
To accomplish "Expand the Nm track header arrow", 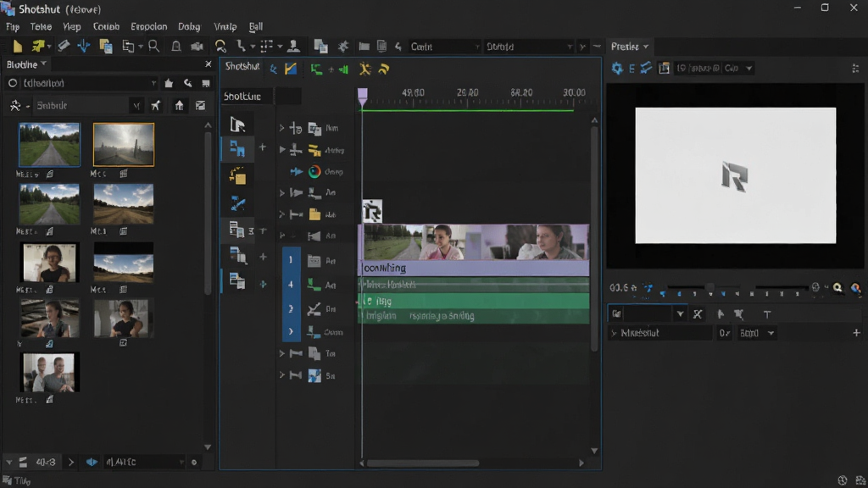I will 281,129.
